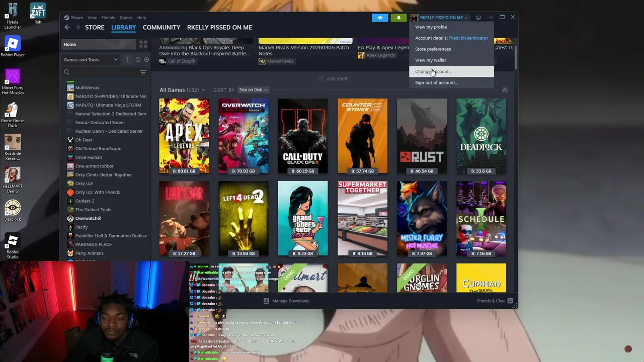Open the RKELLY PISSED ON ME profile tab
Viewport: 644px width, 362px height.
coord(219,27)
